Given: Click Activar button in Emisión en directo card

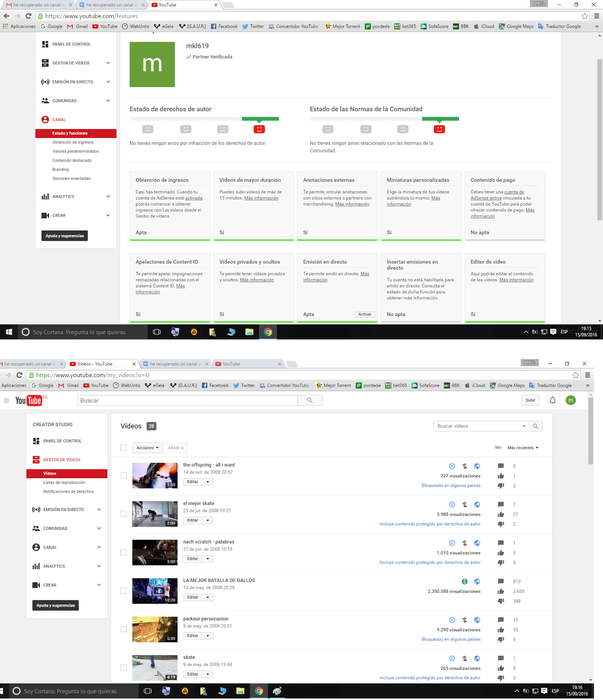Looking at the screenshot, I should [x=365, y=315].
